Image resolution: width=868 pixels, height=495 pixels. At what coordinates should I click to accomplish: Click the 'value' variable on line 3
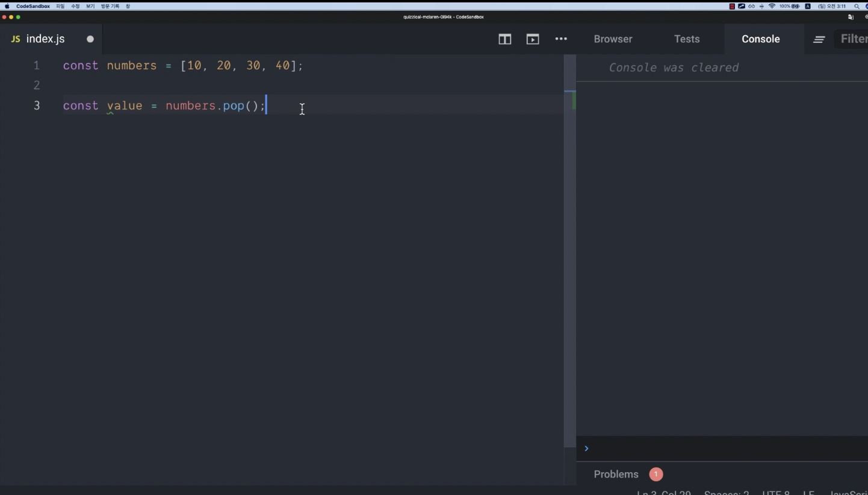click(x=125, y=106)
